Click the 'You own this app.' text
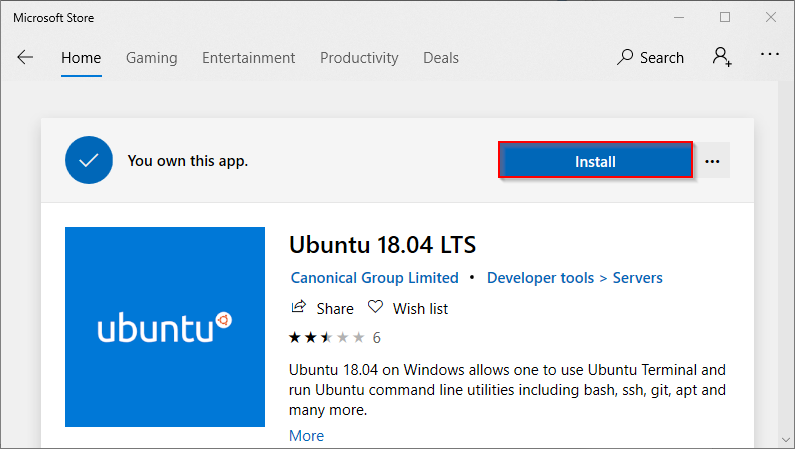Image resolution: width=795 pixels, height=449 pixels. [x=188, y=161]
